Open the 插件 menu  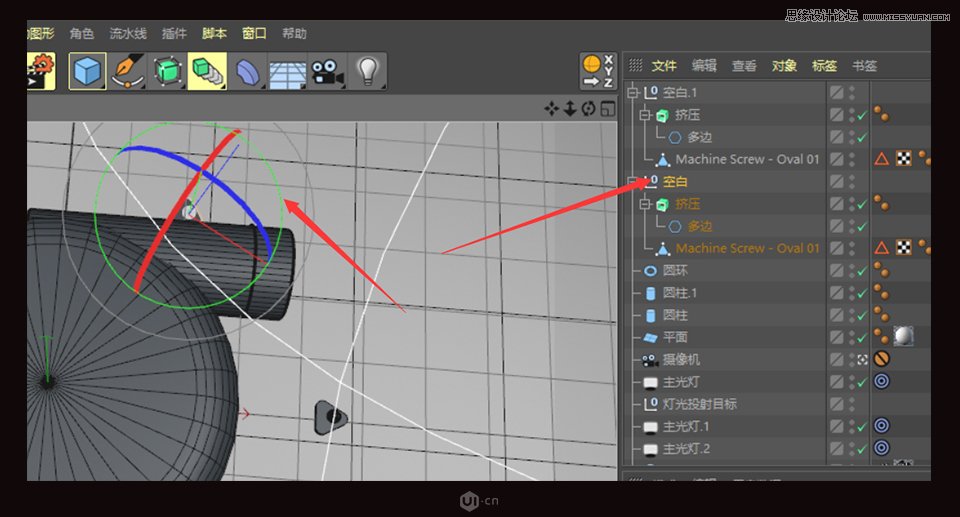[174, 33]
